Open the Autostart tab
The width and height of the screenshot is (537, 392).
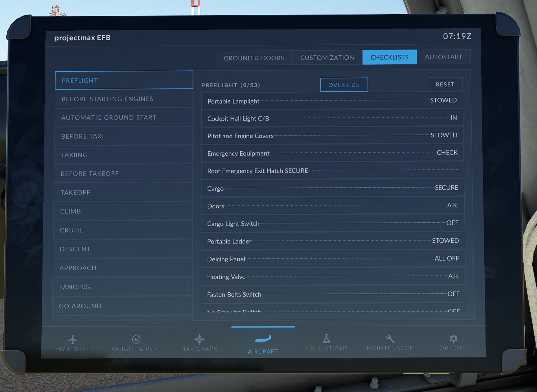(x=443, y=57)
